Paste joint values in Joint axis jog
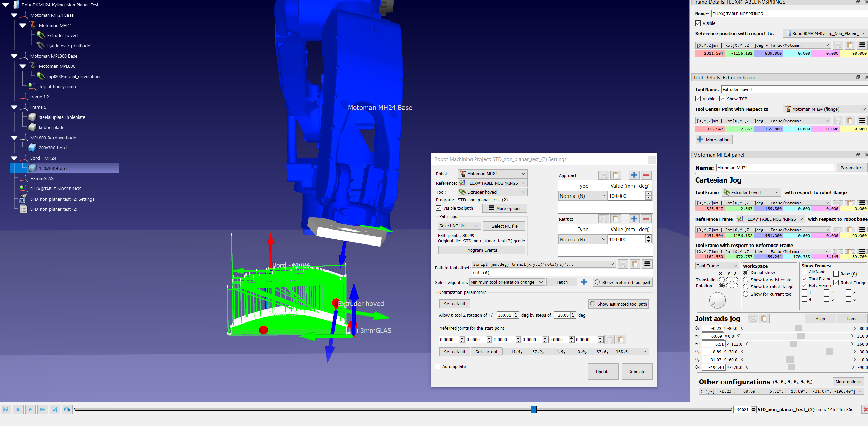The width and height of the screenshot is (868, 426). click(x=764, y=319)
